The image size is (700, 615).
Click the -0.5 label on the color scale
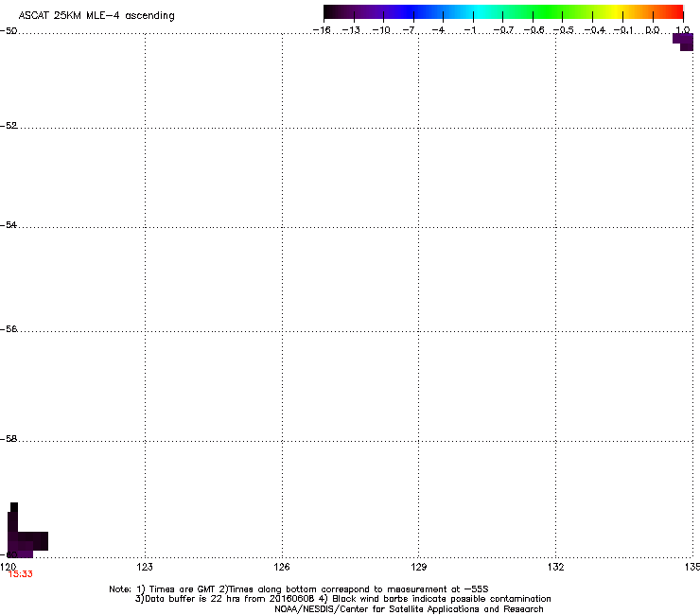pyautogui.click(x=563, y=30)
